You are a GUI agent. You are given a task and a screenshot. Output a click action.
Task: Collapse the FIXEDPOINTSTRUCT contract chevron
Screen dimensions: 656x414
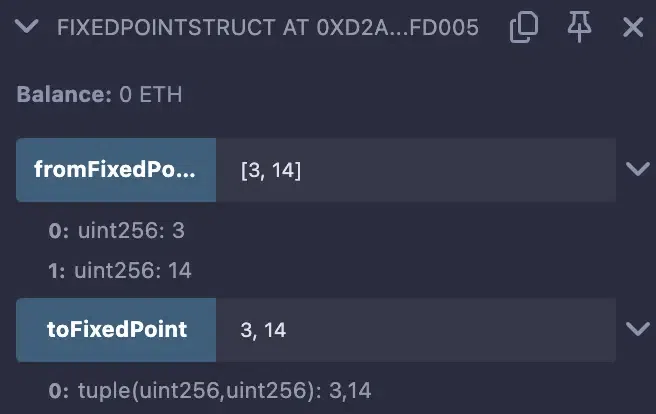point(30,27)
